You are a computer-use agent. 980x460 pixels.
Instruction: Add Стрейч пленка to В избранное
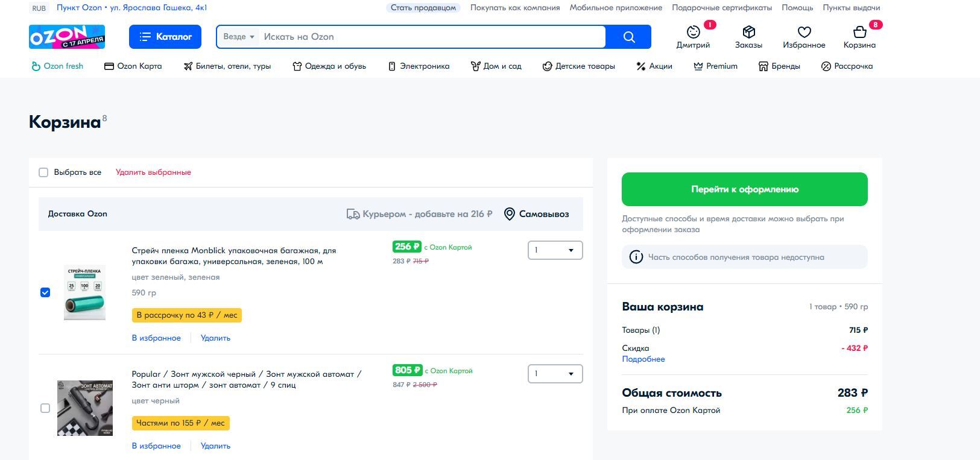point(156,338)
